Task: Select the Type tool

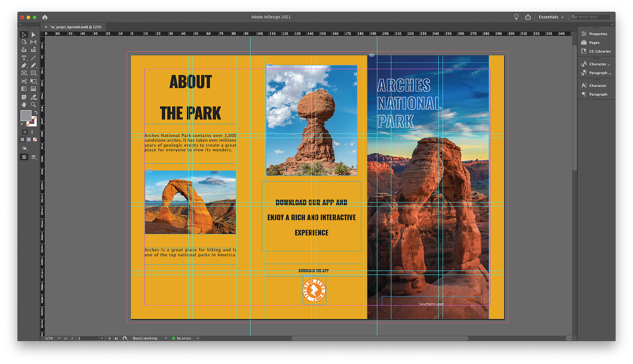Action: coord(24,58)
